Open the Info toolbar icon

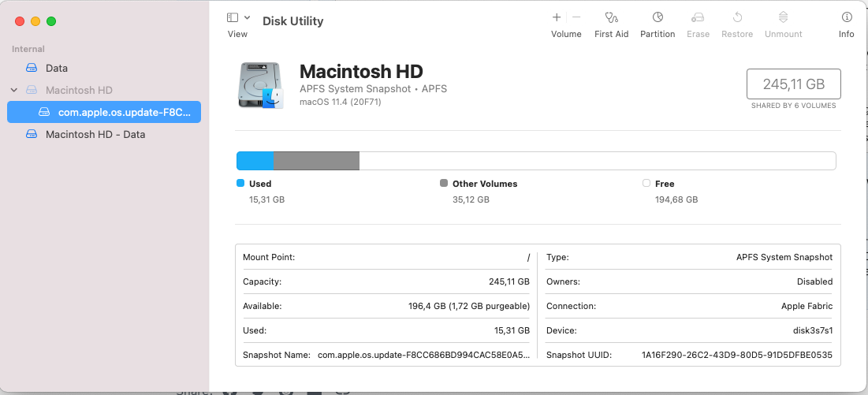point(847,17)
